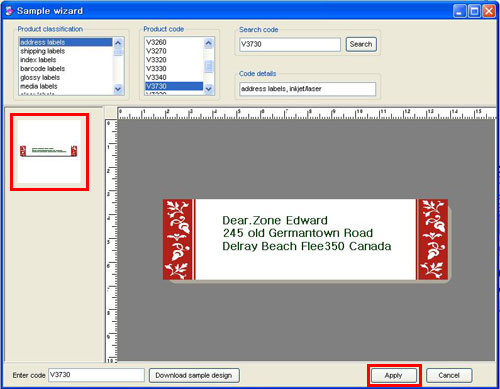Click the down arrow in Product classification list
This screenshot has width=500, height=389.
[118, 89]
